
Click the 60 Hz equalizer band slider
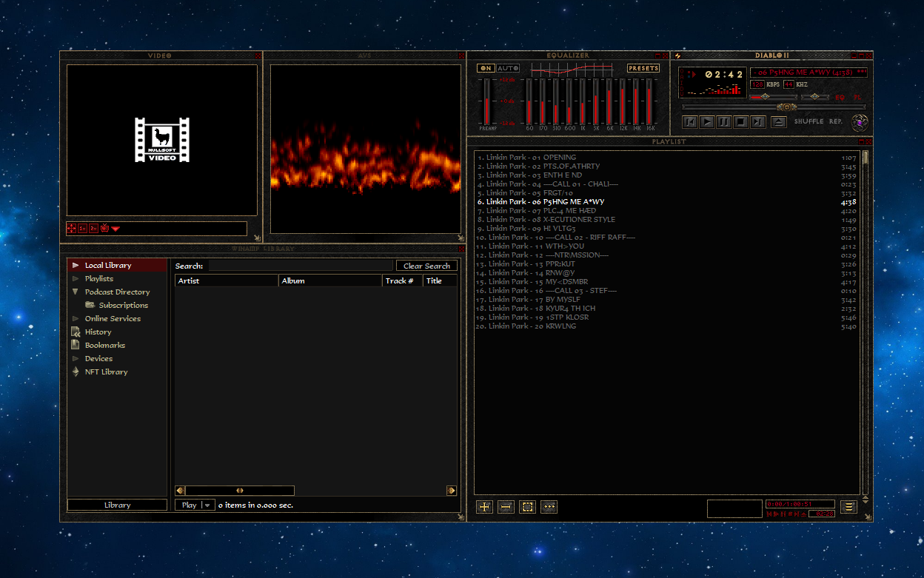[x=529, y=101]
